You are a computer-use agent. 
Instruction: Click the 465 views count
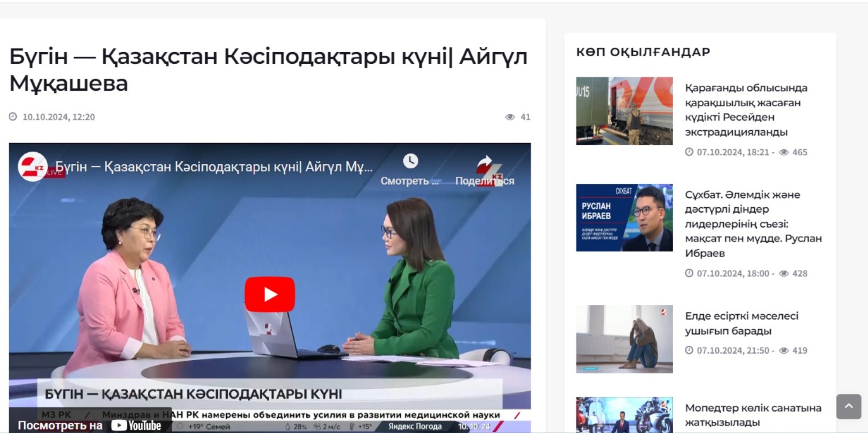click(x=799, y=152)
